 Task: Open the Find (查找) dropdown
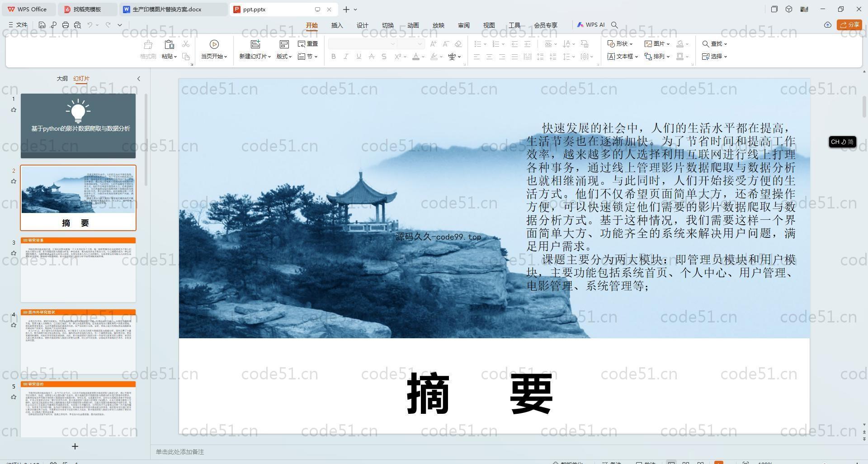pos(714,44)
